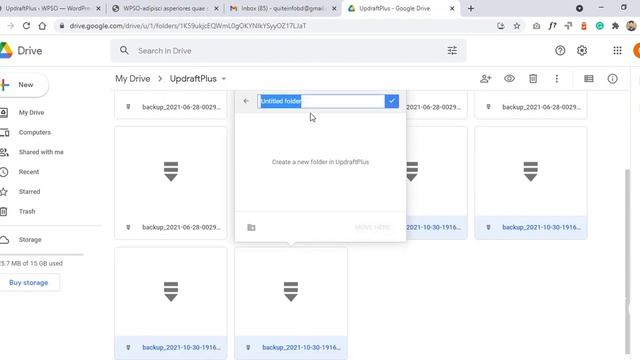640x360 pixels.
Task: Reload the page
Action: click(x=26, y=26)
